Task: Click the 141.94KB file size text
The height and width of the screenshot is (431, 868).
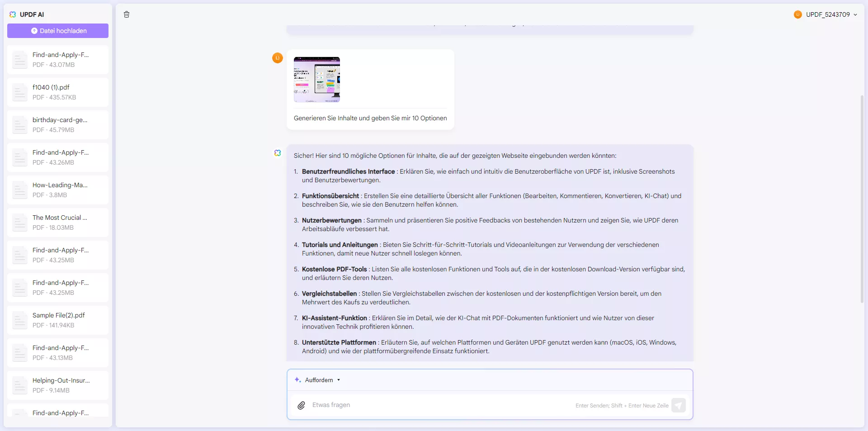Action: [62, 325]
